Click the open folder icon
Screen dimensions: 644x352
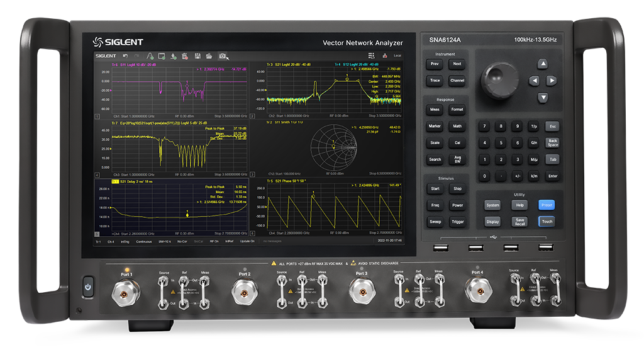pos(209,56)
